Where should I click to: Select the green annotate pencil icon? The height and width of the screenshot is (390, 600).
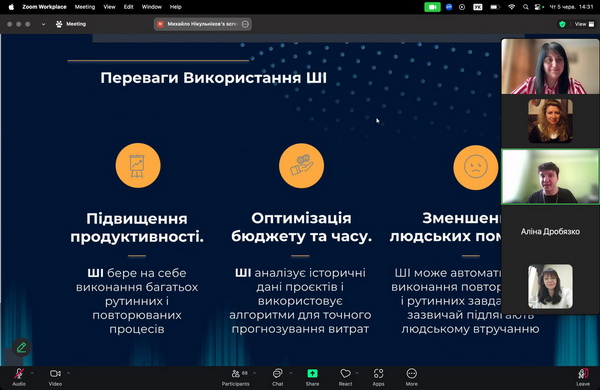click(x=21, y=348)
